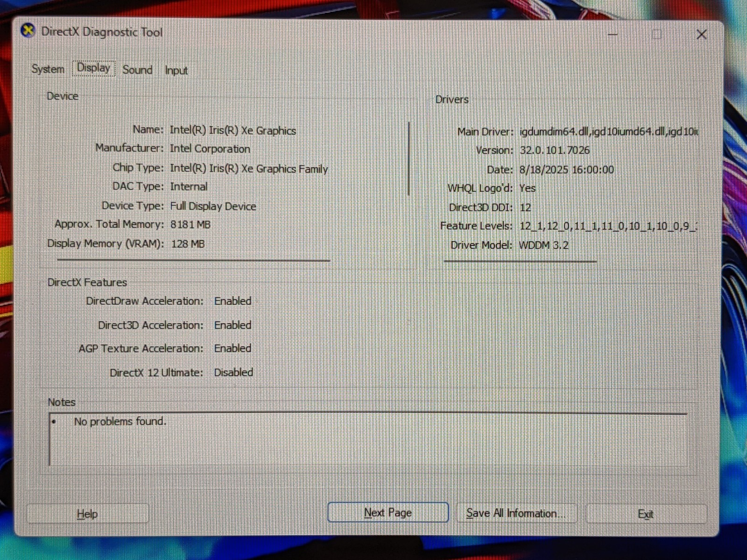The width and height of the screenshot is (747, 560).
Task: Click the device name 'Intel(R) Iris(R) Xe Graphics'
Action: 233,130
